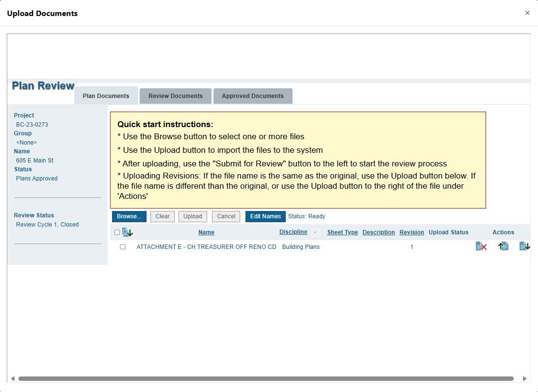
Task: Toggle the select-all checkbox in header
Action: (117, 232)
